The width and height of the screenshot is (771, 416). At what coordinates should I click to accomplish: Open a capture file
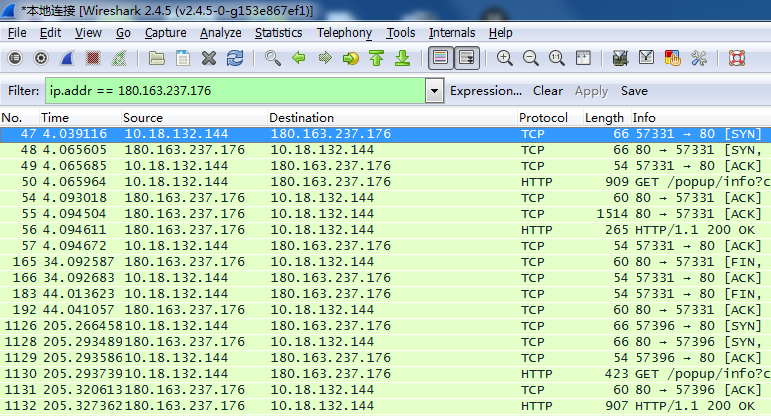(x=156, y=58)
